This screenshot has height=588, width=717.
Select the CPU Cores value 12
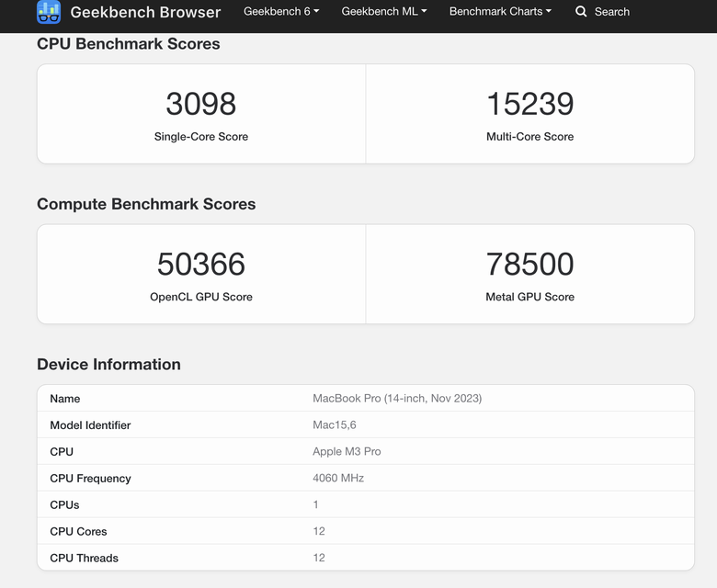(319, 531)
